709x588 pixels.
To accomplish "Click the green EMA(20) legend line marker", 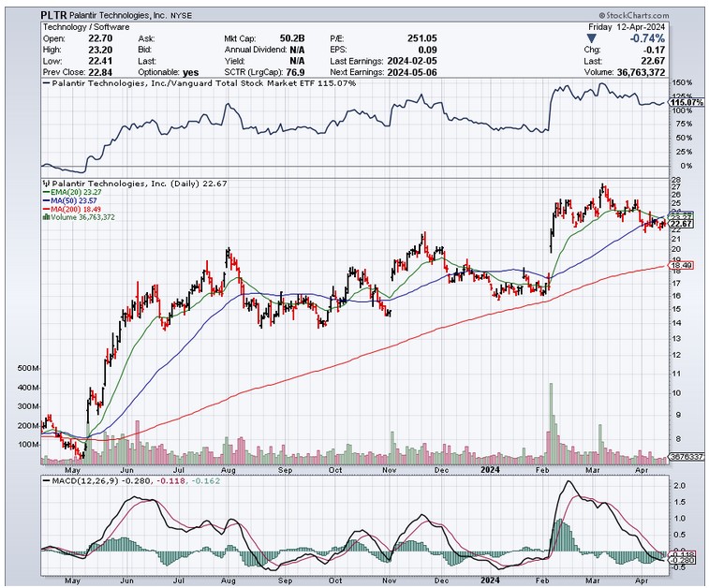I will coord(46,192).
